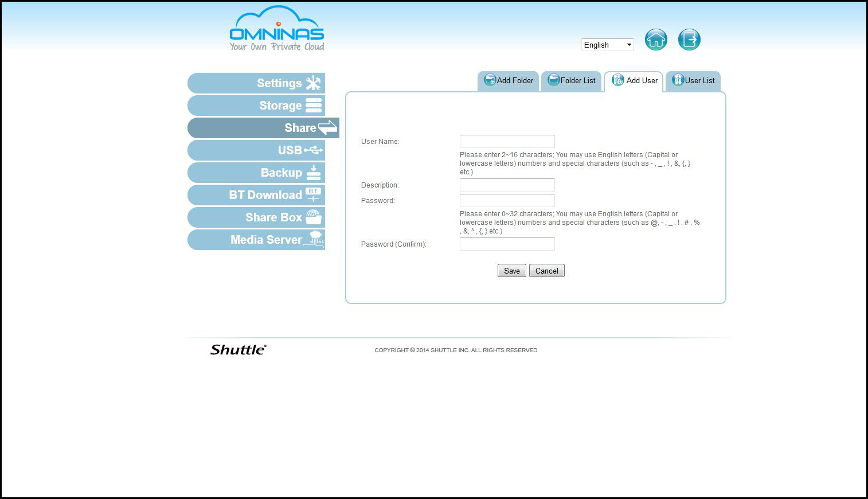
Task: Click the Settings wrench icon
Action: [x=313, y=83]
